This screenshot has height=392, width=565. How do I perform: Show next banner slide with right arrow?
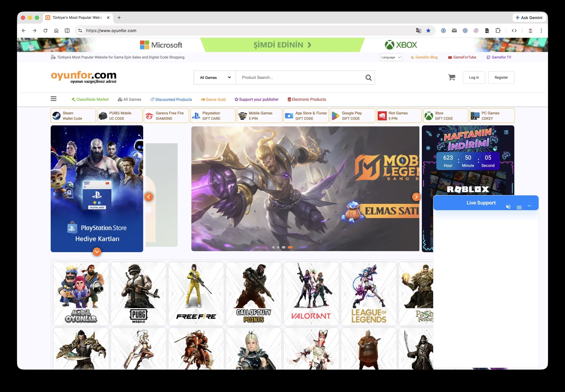point(416,197)
